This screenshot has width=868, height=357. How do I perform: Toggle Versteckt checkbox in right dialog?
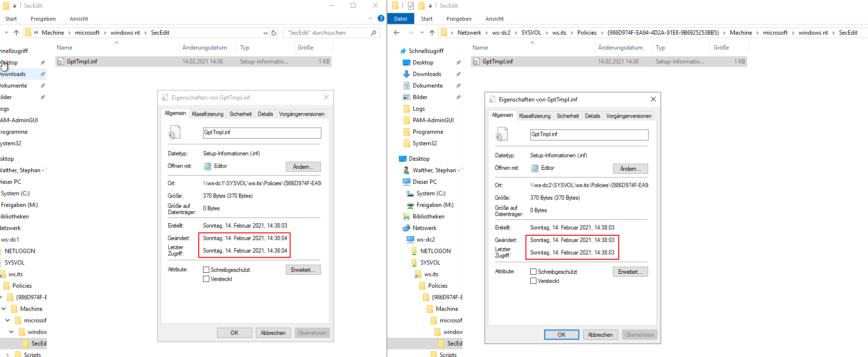[x=533, y=281]
